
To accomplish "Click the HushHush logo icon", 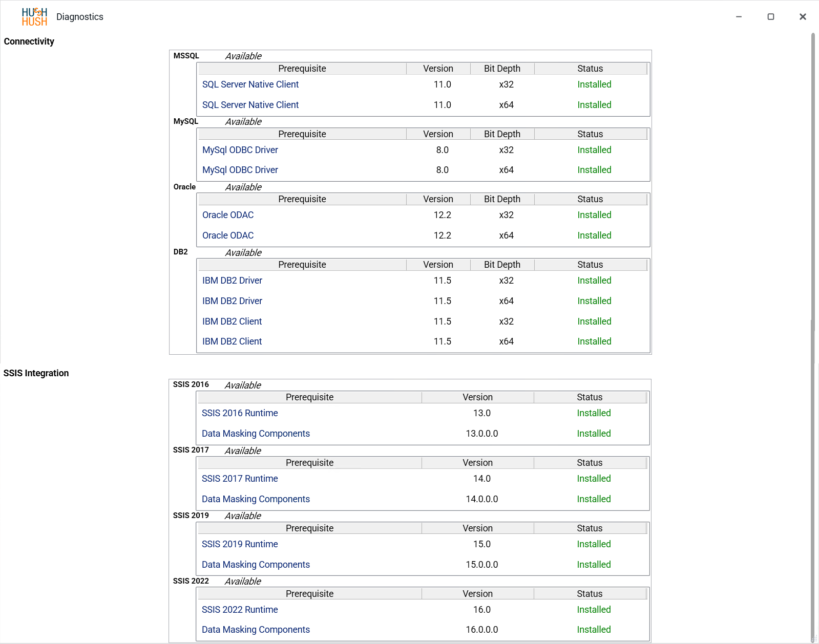I will (x=34, y=17).
